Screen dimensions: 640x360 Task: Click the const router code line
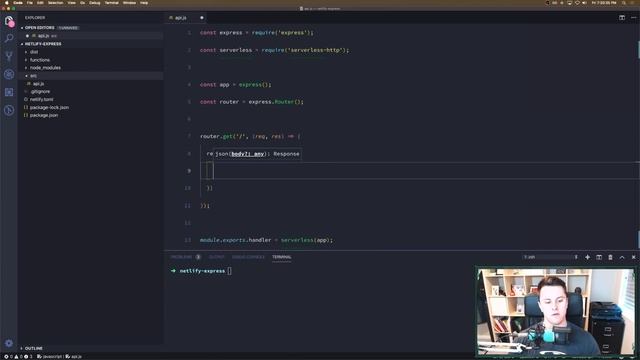point(251,102)
